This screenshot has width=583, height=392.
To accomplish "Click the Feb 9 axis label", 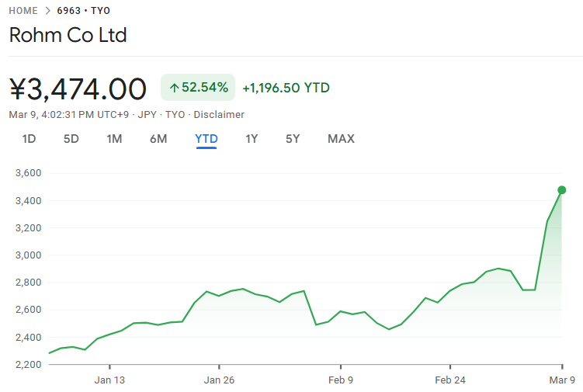I will point(341,380).
